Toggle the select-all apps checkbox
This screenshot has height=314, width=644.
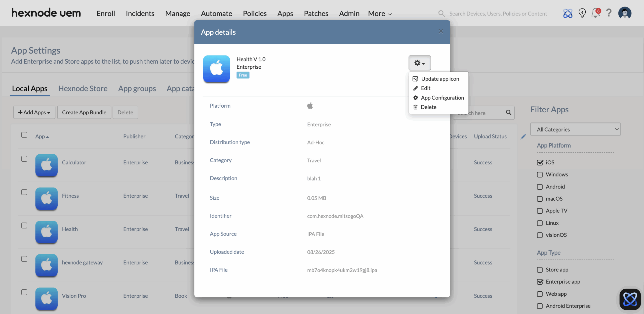coord(24,135)
